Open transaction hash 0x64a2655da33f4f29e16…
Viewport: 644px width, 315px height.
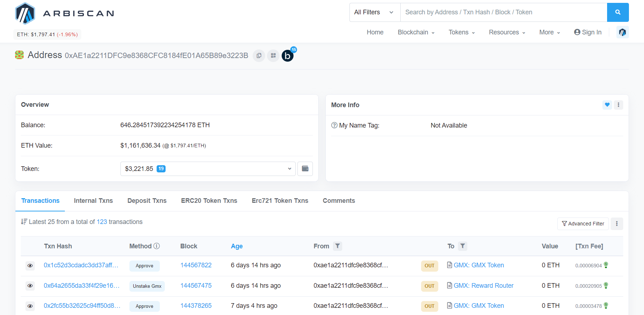point(81,286)
